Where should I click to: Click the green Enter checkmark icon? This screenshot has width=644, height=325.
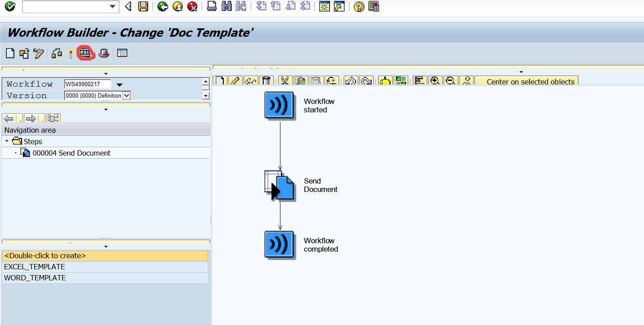[x=10, y=7]
